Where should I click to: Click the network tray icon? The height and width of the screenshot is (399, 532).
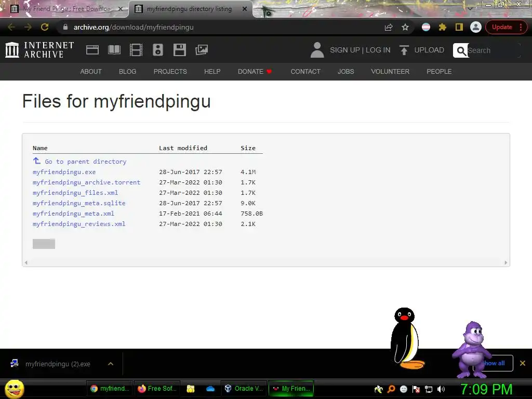click(x=429, y=389)
